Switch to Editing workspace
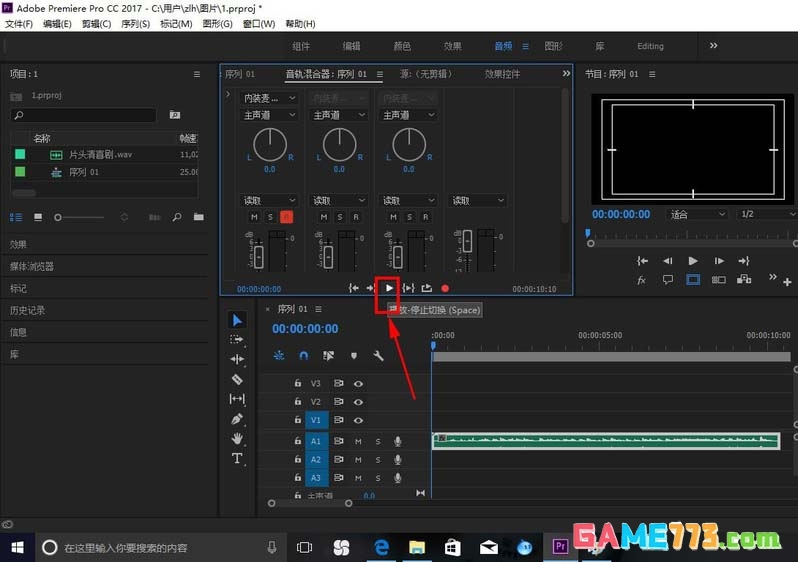This screenshot has height=562, width=798. (x=650, y=46)
